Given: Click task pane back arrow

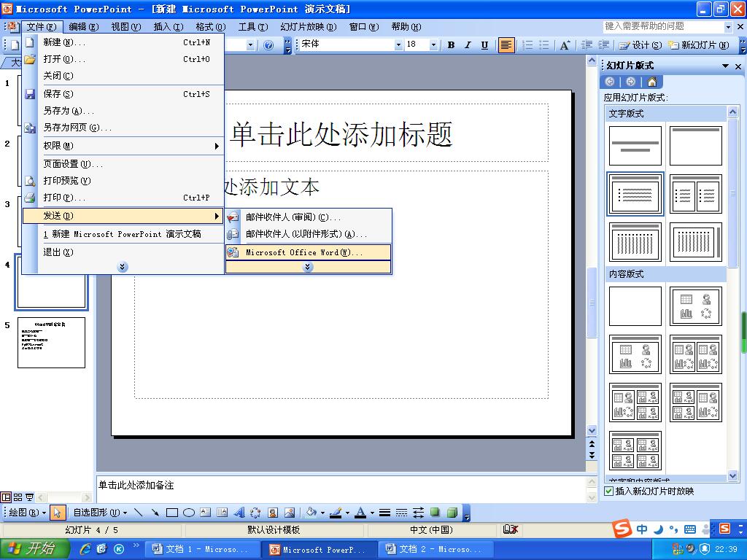Looking at the screenshot, I should tap(609, 82).
